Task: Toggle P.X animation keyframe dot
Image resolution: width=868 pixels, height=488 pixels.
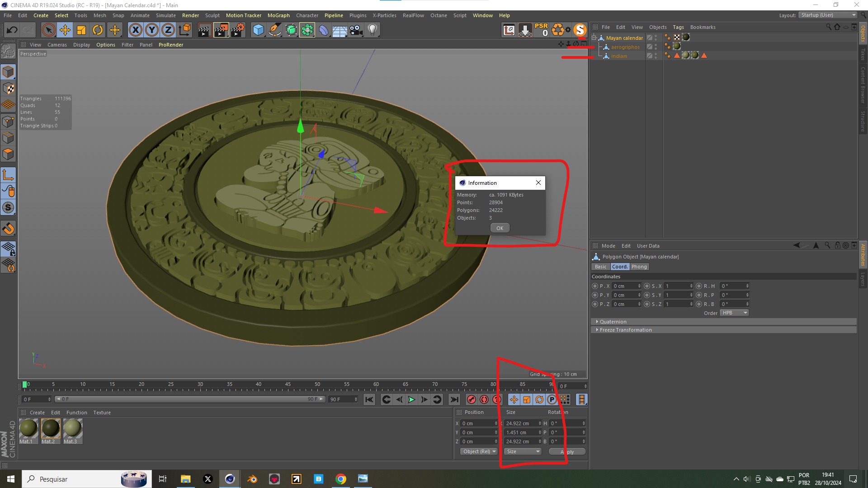Action: click(x=595, y=286)
